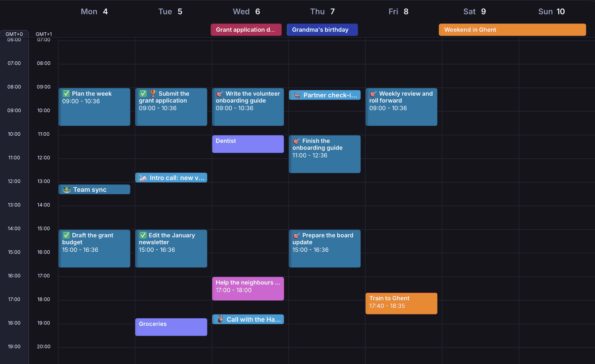Image resolution: width=595 pixels, height=364 pixels.
Task: Click frog icon on Team sync event
Action: point(67,190)
